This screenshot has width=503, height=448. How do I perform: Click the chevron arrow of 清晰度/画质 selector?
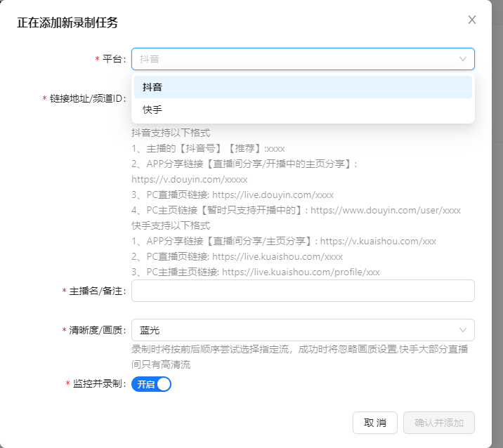pyautogui.click(x=462, y=330)
